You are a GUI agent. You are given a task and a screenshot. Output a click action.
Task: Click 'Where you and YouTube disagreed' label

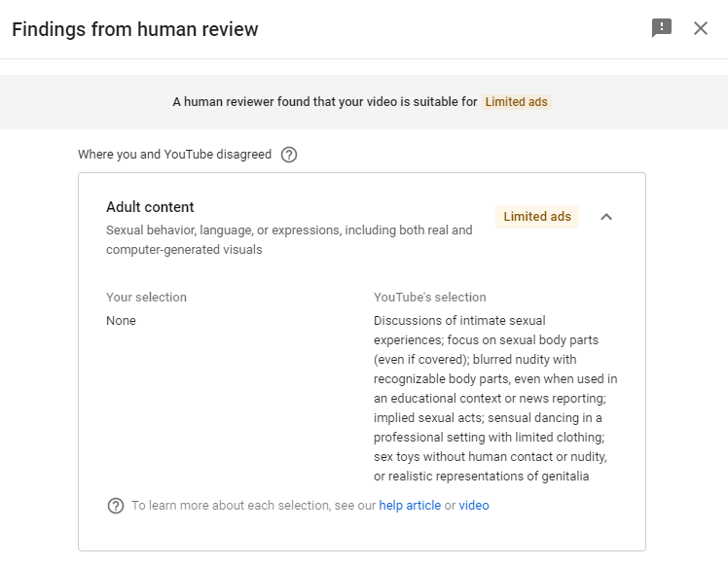(174, 154)
